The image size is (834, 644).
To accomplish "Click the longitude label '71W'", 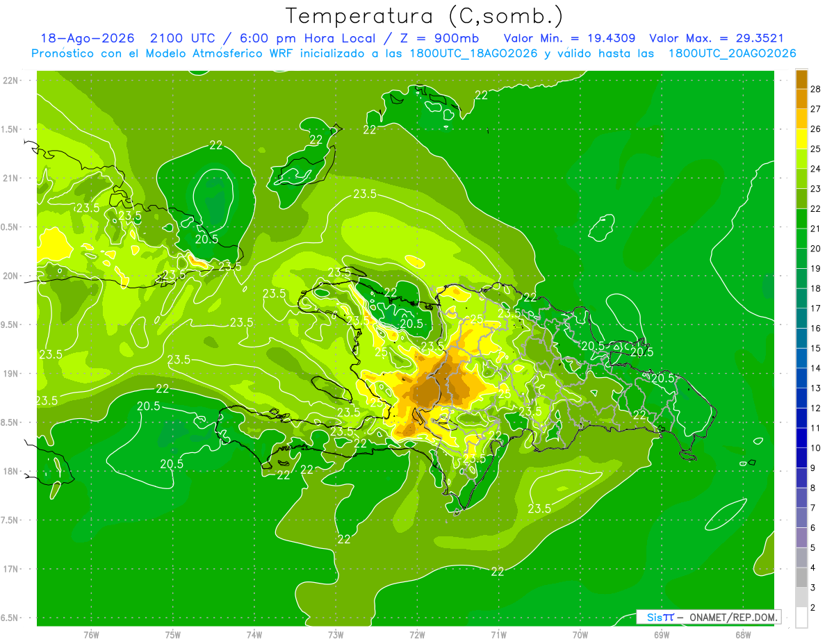I will (498, 635).
